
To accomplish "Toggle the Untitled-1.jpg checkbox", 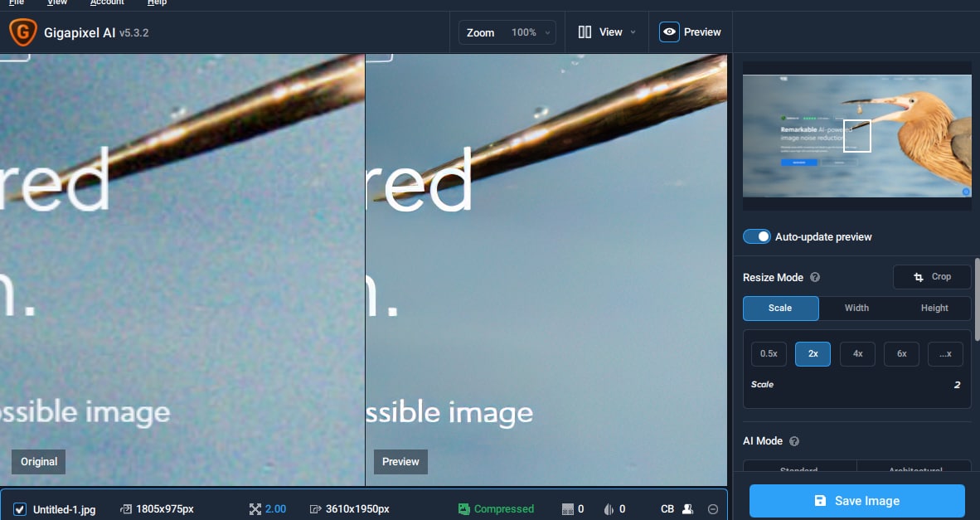I will click(19, 508).
